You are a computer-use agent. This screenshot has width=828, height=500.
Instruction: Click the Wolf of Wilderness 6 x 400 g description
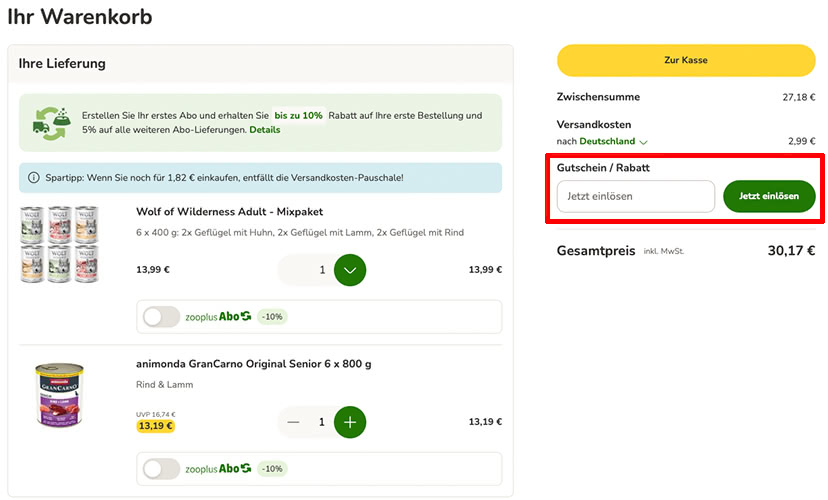click(300, 233)
